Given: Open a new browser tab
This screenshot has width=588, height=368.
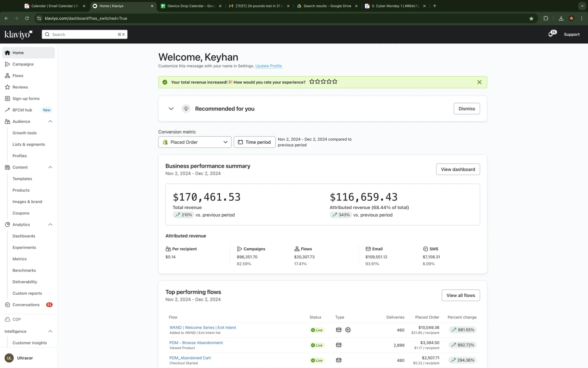Looking at the screenshot, I should coord(434,6).
